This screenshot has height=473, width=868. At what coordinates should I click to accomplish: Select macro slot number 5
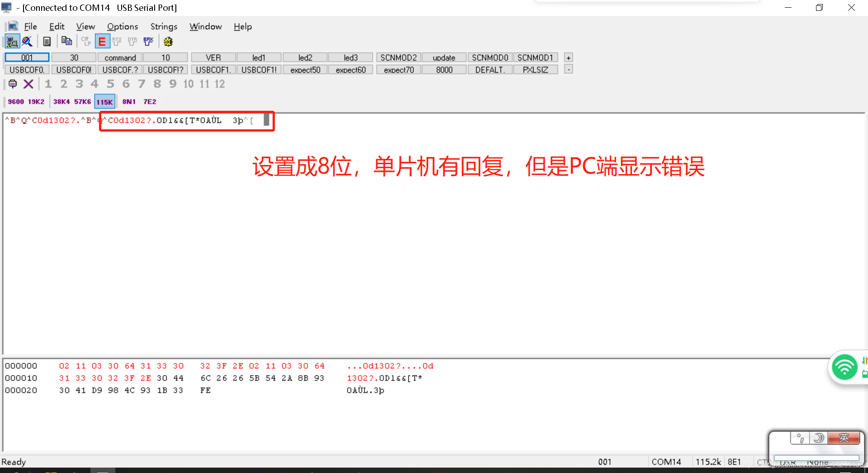click(x=110, y=84)
